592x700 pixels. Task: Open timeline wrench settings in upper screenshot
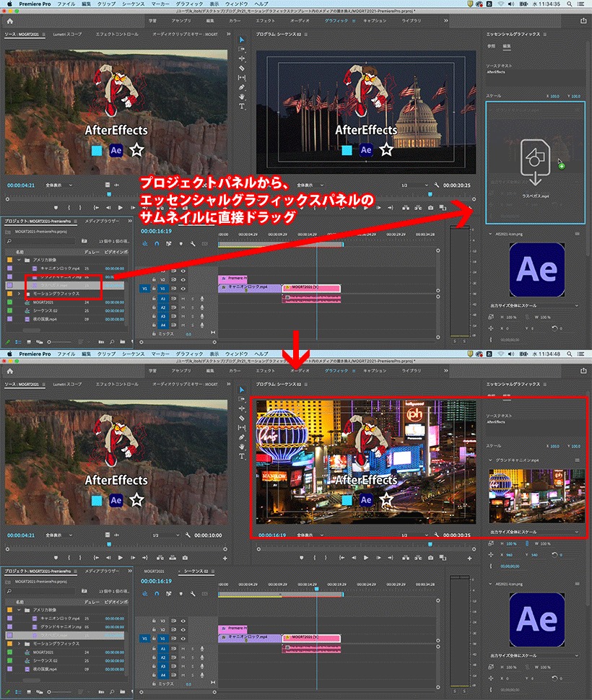pyautogui.click(x=193, y=244)
